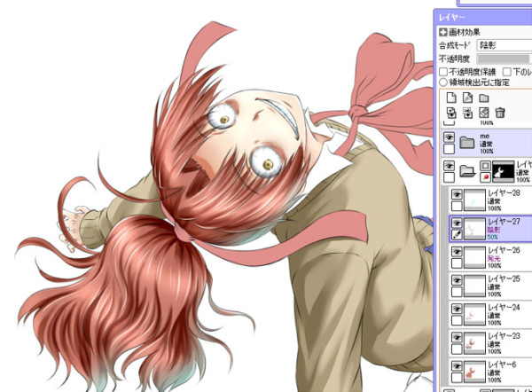Select the レイヤー25 thumbnail

(474, 286)
